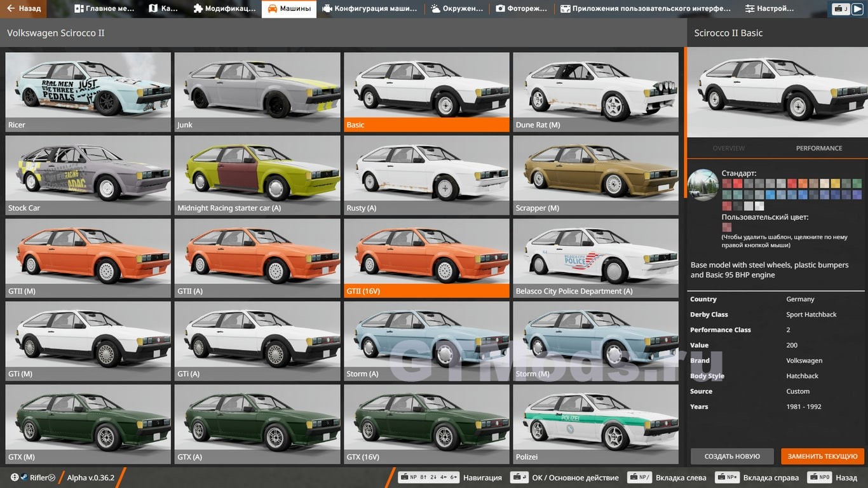Open the Конфигурация машины tab
The image size is (868, 488).
[x=370, y=9]
